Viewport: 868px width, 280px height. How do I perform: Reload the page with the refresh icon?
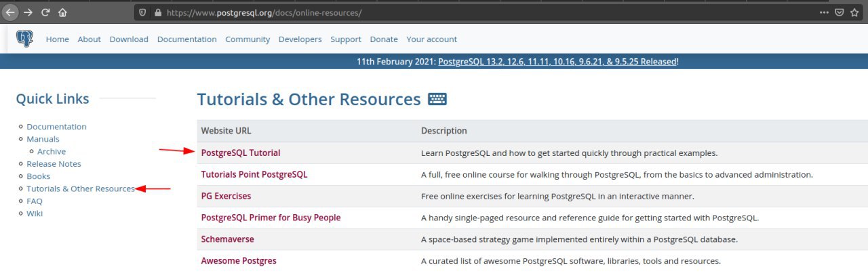point(45,12)
